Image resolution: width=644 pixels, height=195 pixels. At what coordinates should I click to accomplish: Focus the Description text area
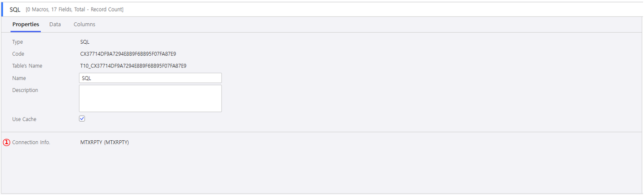pyautogui.click(x=150, y=98)
